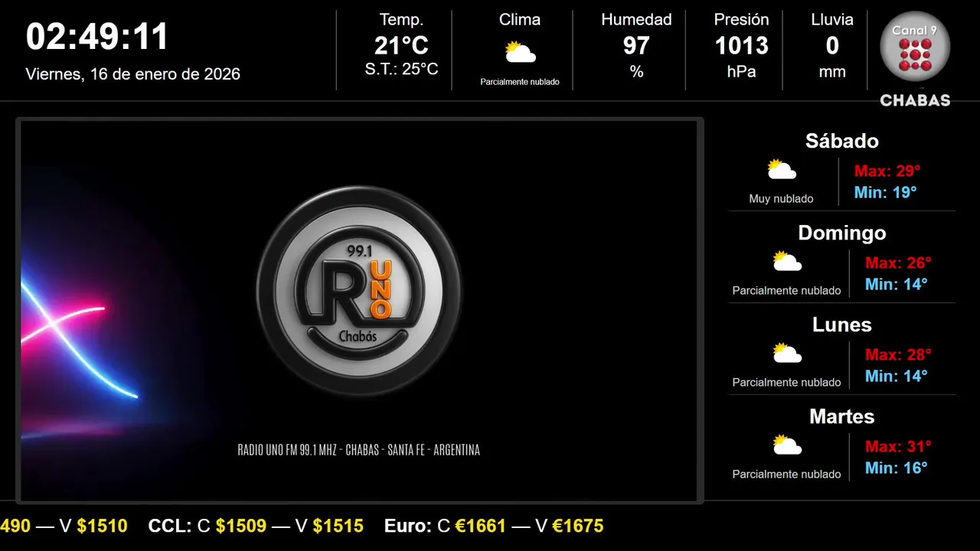Click the temperature value 21°C
This screenshot has width=980, height=551.
(x=401, y=46)
